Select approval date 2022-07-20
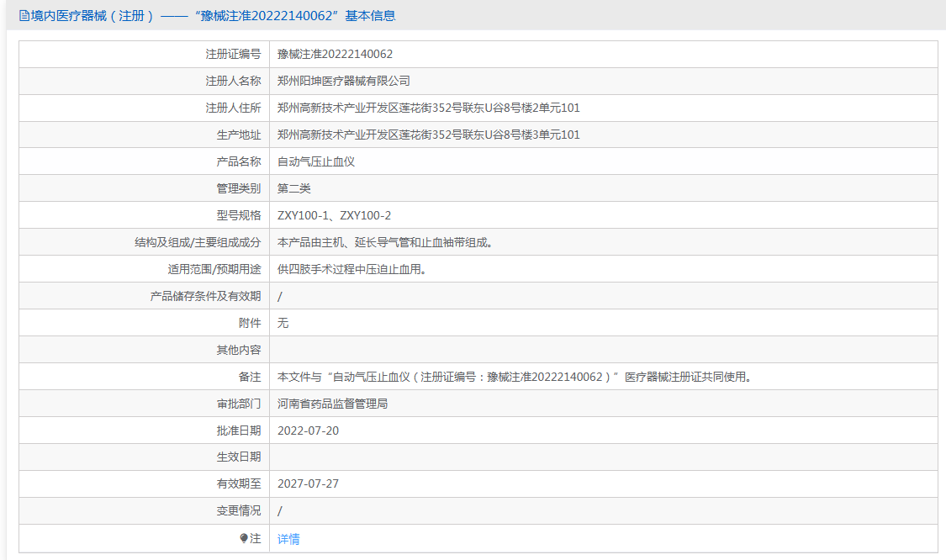 click(x=309, y=431)
